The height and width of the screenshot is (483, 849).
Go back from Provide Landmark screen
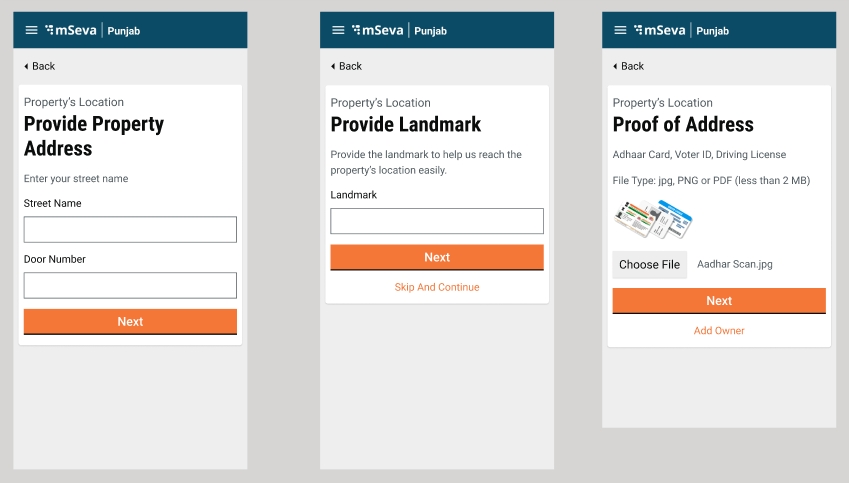click(x=347, y=66)
